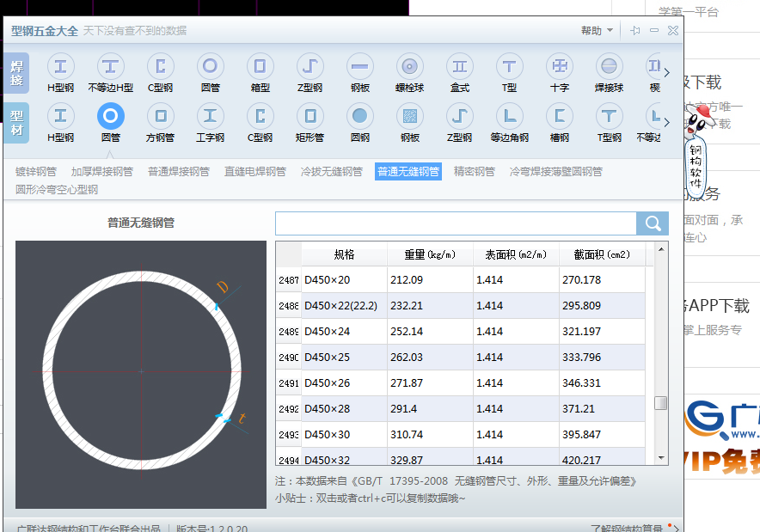The image size is (760, 532).
Task: Click the table scrollbar up arrow
Action: (660, 249)
